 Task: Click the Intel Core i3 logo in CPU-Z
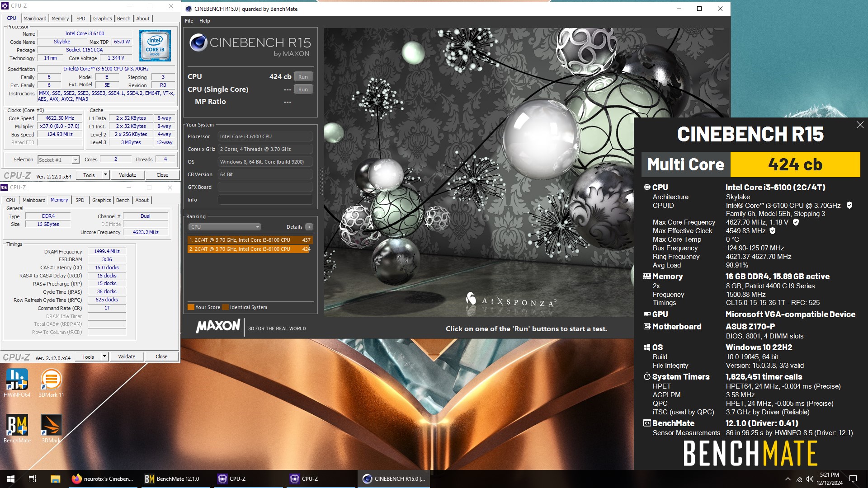(155, 46)
